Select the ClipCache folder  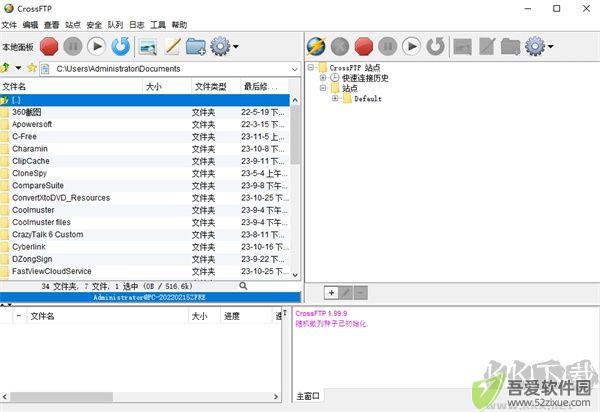click(x=145, y=161)
